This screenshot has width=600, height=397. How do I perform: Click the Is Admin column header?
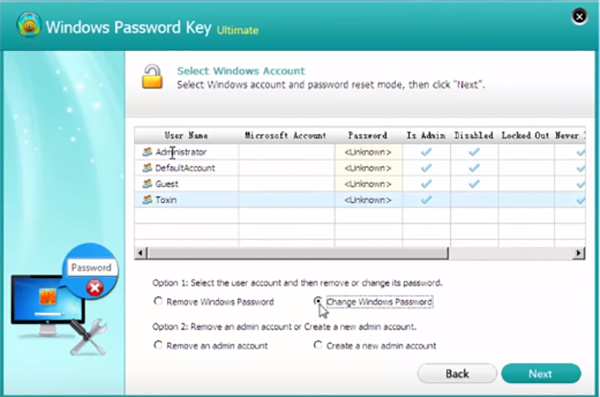pos(426,136)
